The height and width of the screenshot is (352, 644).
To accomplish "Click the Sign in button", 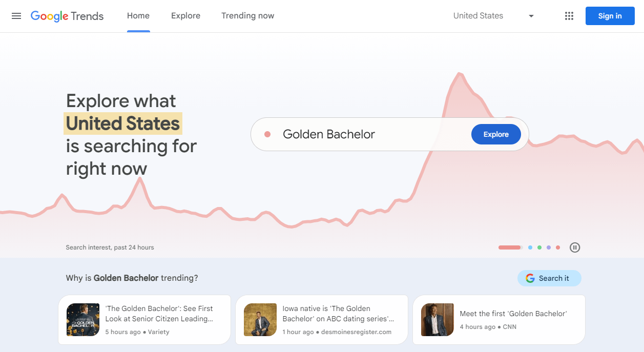I will (610, 16).
